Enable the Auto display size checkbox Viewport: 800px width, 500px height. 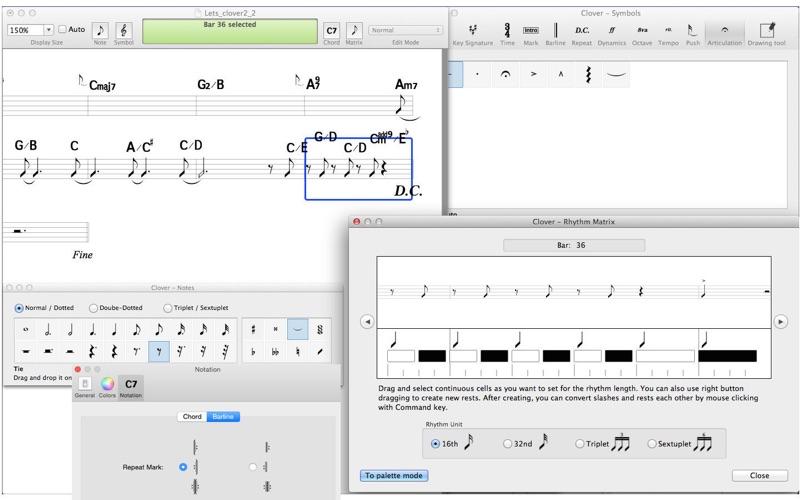pos(62,30)
